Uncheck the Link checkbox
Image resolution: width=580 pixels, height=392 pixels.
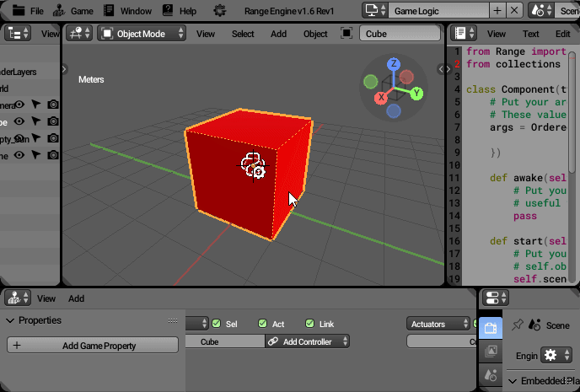(x=310, y=324)
